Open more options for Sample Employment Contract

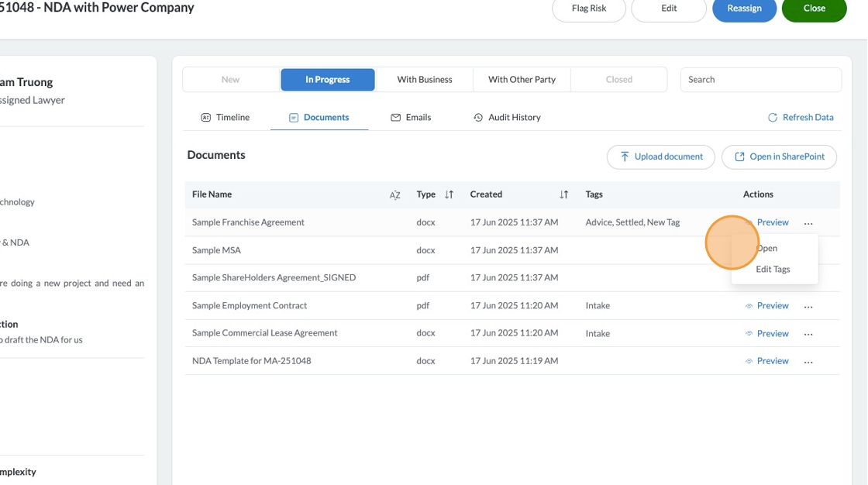pos(808,307)
